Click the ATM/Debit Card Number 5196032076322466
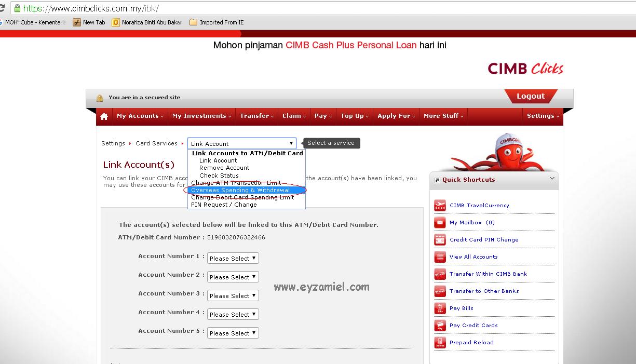This screenshot has height=364, width=636. tap(236, 237)
